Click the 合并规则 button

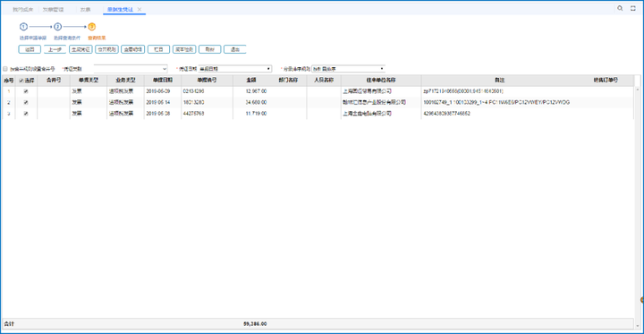[106, 49]
